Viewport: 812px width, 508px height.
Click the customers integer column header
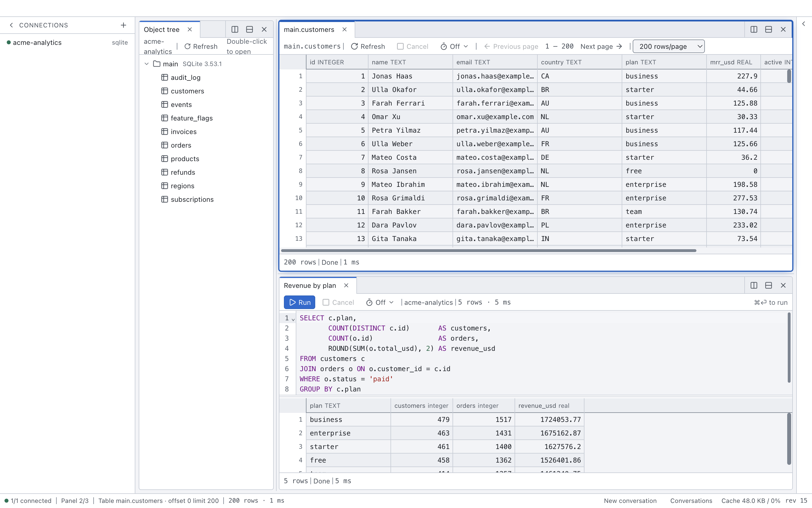[422, 406]
